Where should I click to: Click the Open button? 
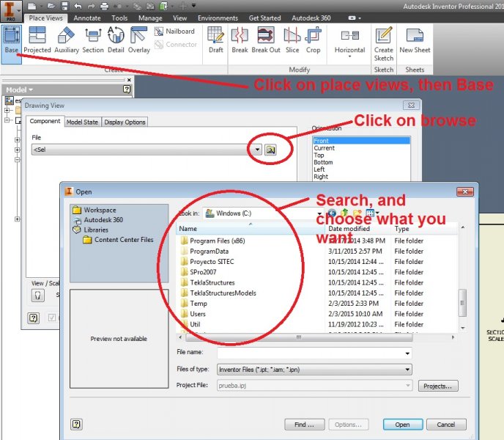[402, 425]
